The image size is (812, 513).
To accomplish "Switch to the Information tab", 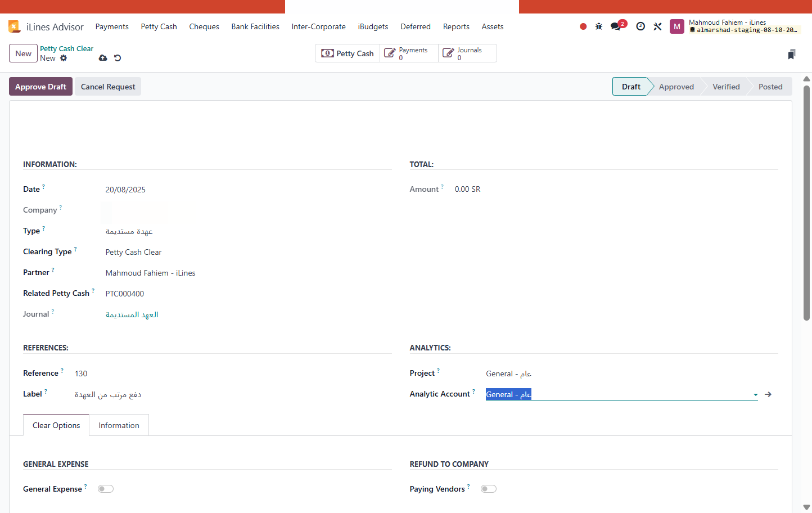I will pyautogui.click(x=119, y=425).
